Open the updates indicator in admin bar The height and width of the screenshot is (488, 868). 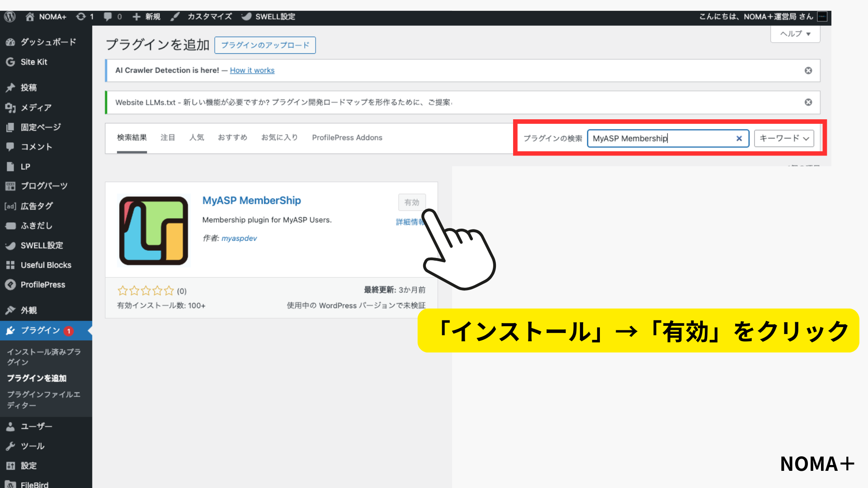(85, 17)
